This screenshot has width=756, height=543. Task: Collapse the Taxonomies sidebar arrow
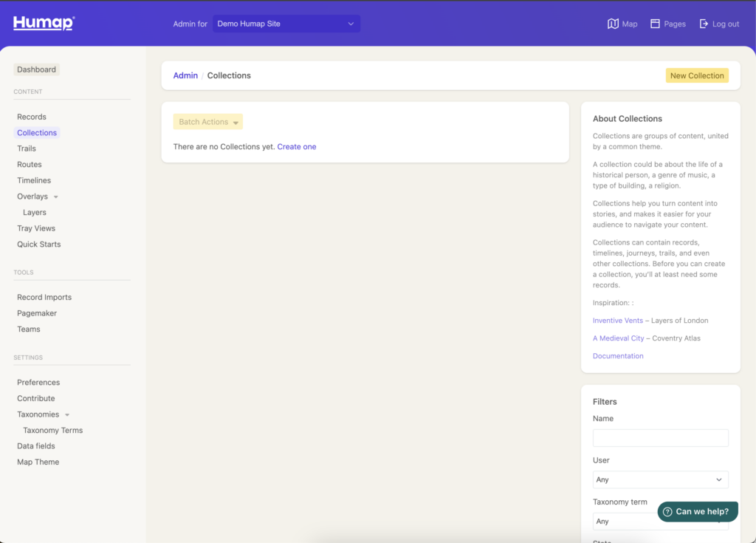[67, 415]
